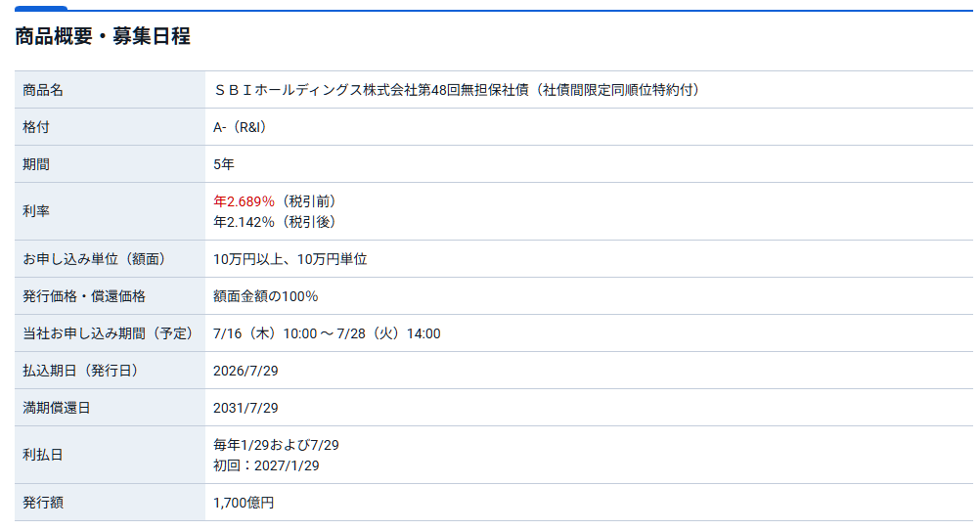Click the bond name ＳＢＩホールディングス株式会社第48回無担保社債
The height and width of the screenshot is (530, 980).
[372, 90]
